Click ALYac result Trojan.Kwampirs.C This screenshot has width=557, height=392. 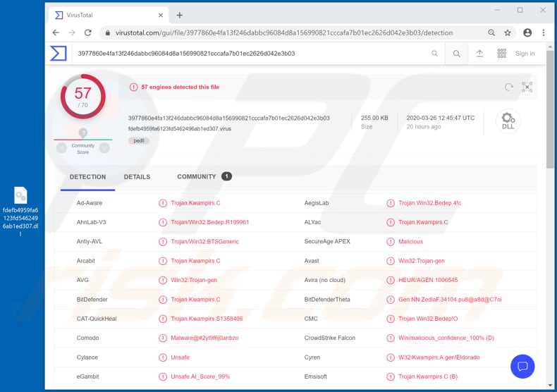[424, 222]
